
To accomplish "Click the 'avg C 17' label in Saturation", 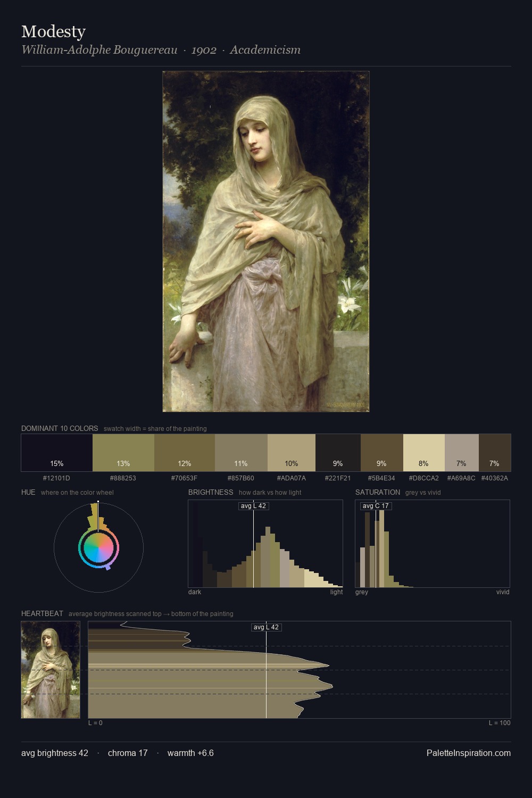I will [376, 506].
